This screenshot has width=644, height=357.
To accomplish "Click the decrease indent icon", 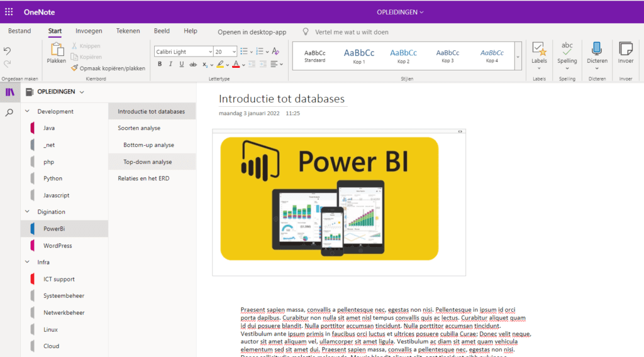I will [x=252, y=64].
